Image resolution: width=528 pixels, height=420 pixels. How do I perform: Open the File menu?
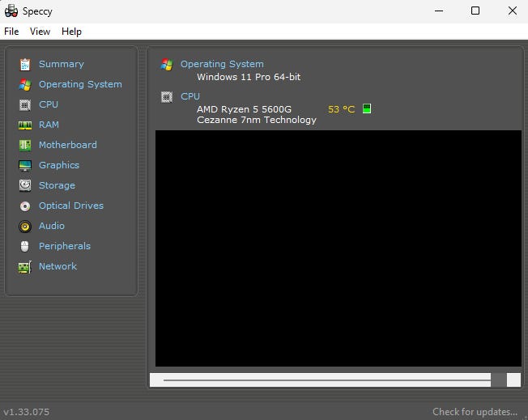coord(11,32)
